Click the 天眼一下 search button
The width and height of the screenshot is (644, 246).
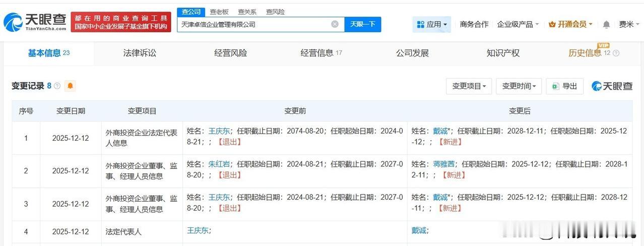click(x=363, y=24)
